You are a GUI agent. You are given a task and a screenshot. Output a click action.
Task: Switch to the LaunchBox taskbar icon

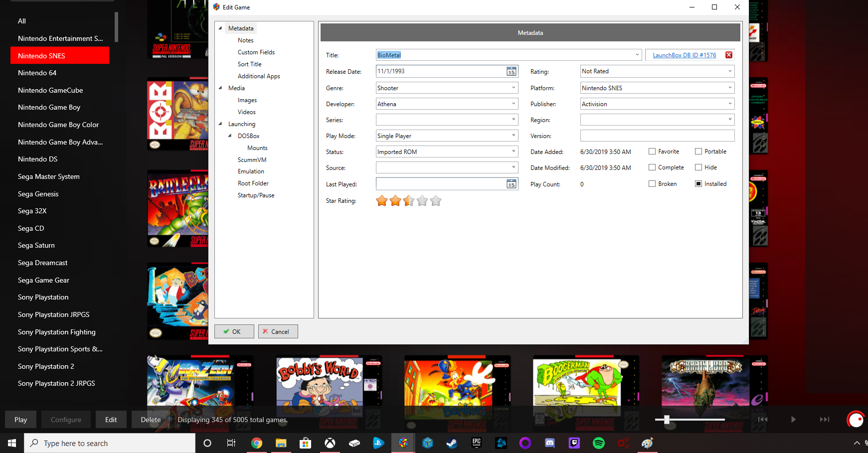403,443
